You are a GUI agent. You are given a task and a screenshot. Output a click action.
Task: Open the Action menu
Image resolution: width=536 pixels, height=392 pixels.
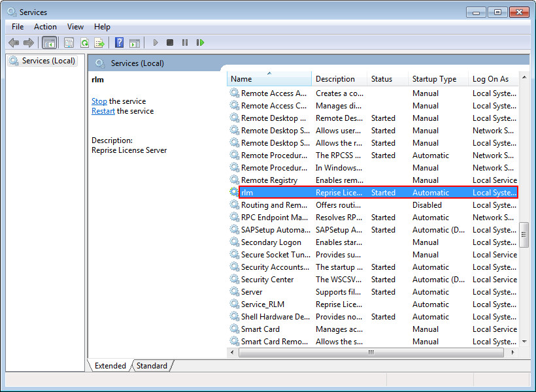click(x=45, y=27)
